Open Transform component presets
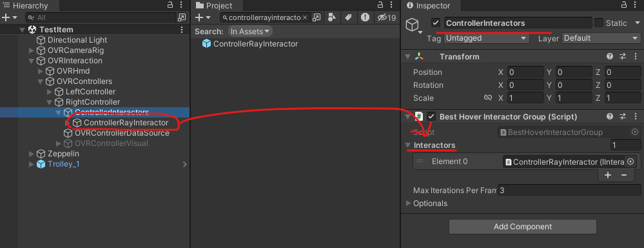Image resolution: width=644 pixels, height=248 pixels. pos(623,57)
